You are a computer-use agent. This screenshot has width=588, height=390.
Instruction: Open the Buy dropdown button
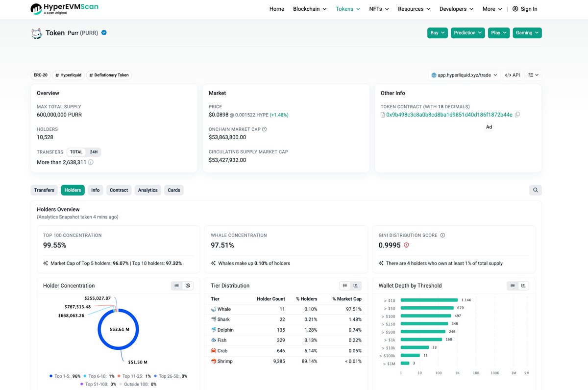tap(438, 33)
